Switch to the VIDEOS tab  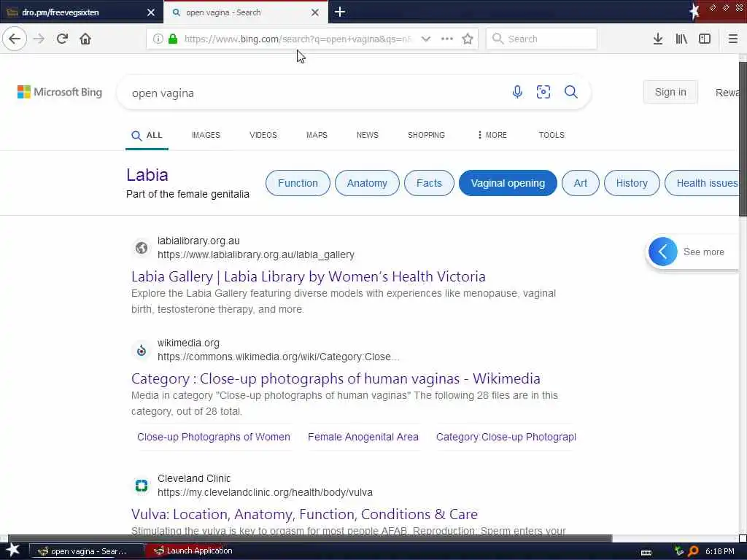(263, 135)
